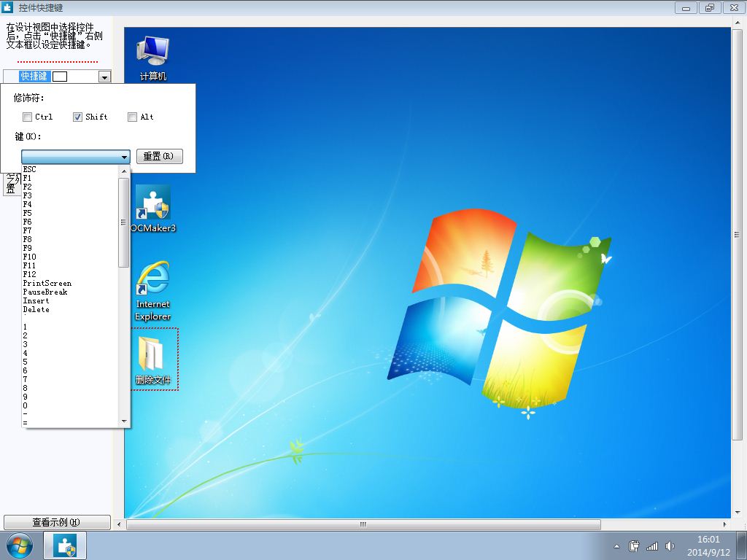Screen dimensions: 747x560
Task: Click the volume speaker tray icon
Action: click(670, 546)
